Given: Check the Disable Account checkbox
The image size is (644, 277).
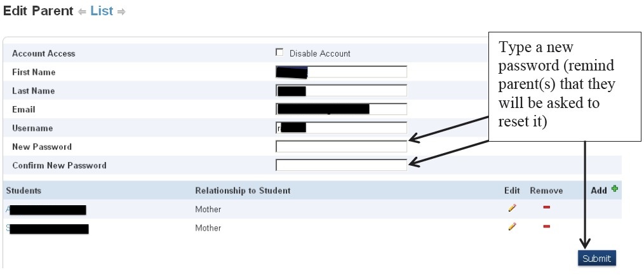Looking at the screenshot, I should [279, 53].
